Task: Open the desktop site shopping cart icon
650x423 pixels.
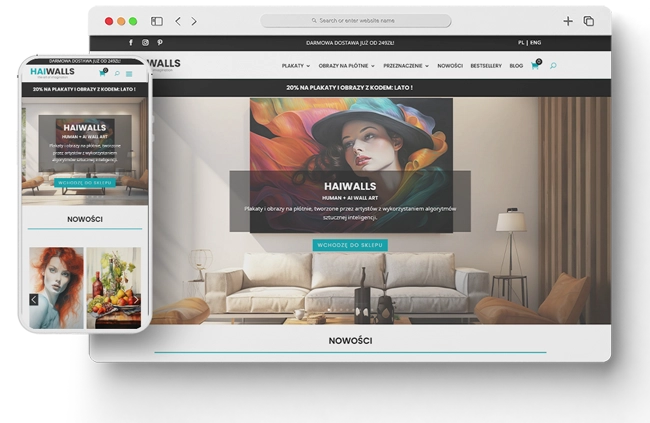Action: (x=536, y=65)
